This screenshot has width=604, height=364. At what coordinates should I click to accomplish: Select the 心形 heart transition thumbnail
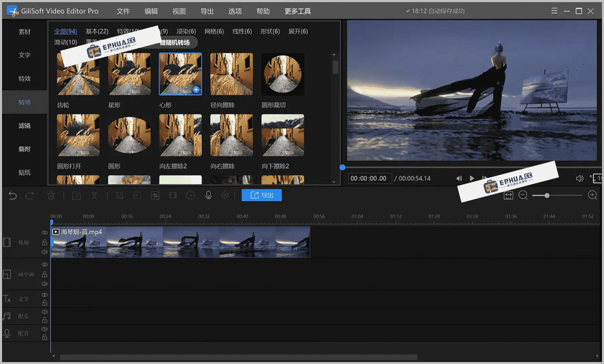point(180,74)
